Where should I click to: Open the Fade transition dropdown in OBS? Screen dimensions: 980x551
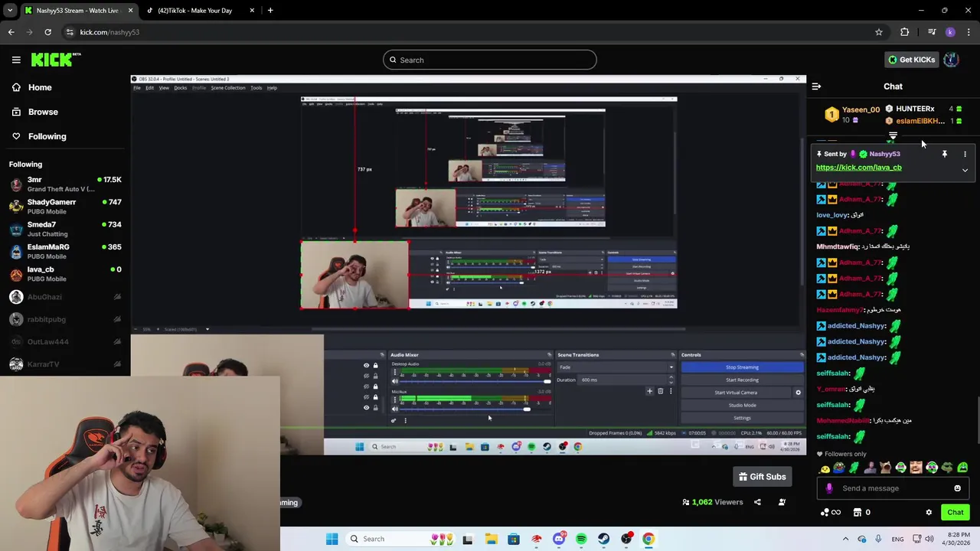coord(616,367)
